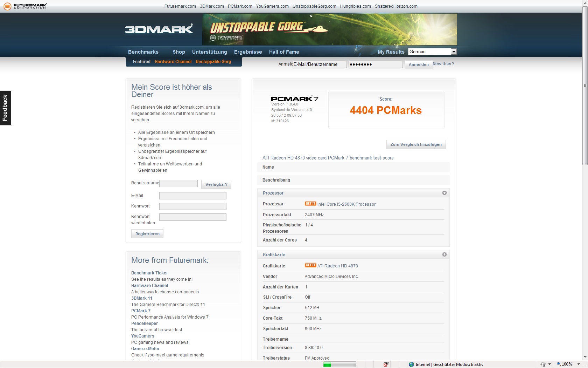Viewport: 588px width, 368px height.
Task: Click the Kennwort registration field
Action: coord(193,206)
